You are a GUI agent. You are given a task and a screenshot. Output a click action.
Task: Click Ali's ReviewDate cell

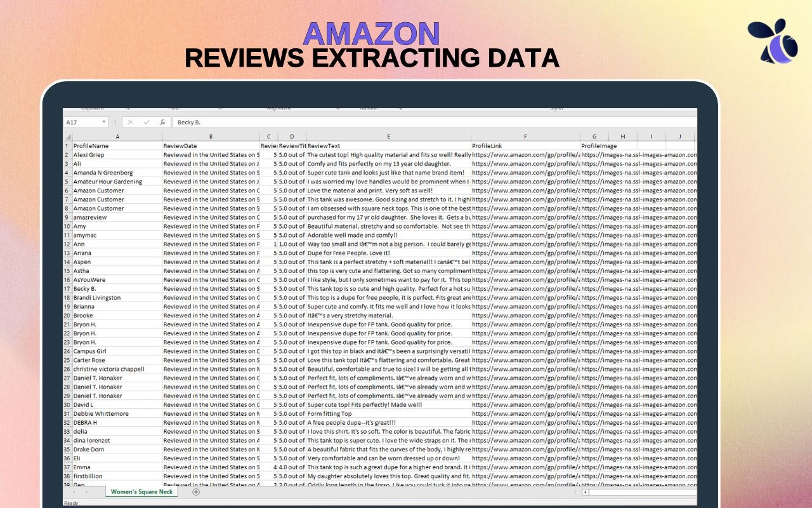click(x=211, y=163)
